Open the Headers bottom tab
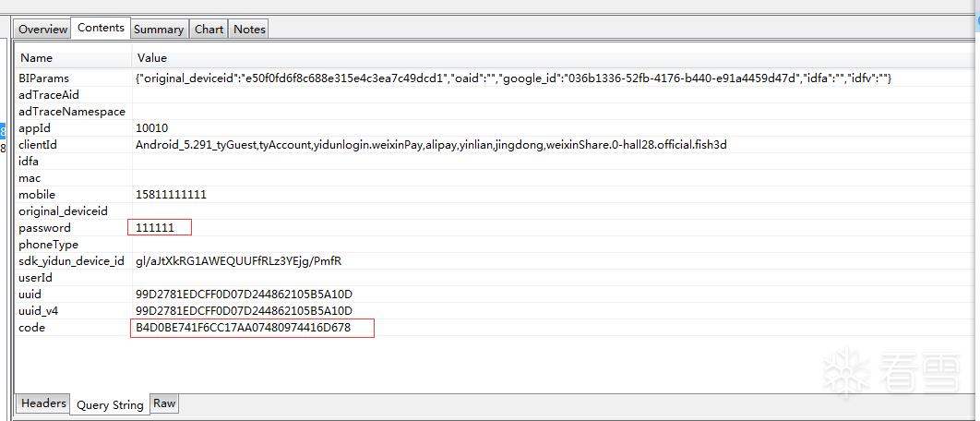The width and height of the screenshot is (980, 421). tap(43, 403)
